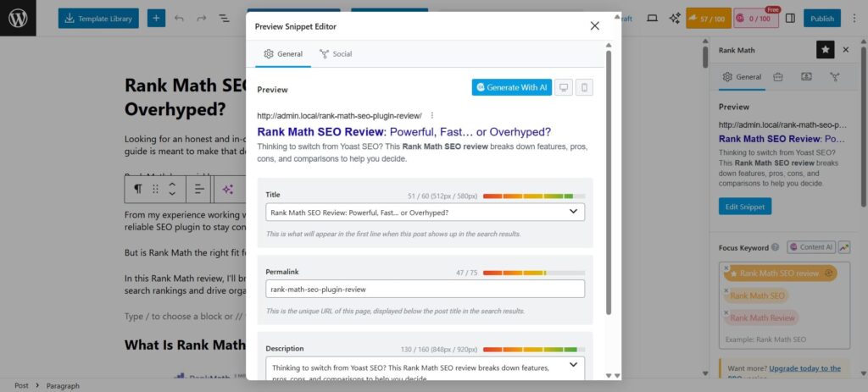
Task: Click Generate With AI button
Action: pos(511,87)
